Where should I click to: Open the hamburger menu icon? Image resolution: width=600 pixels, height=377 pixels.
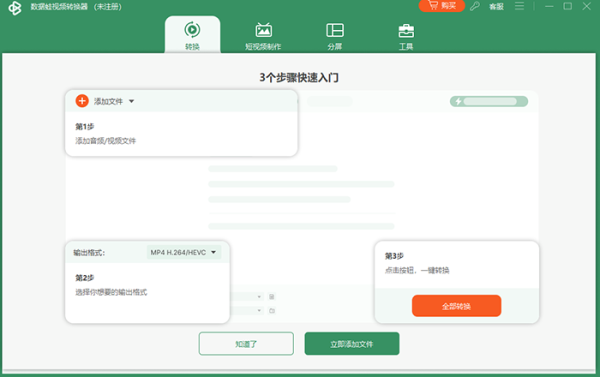click(x=519, y=6)
